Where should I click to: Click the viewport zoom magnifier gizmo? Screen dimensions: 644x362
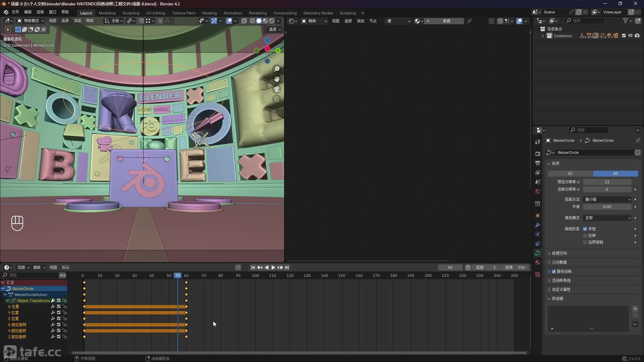277,69
